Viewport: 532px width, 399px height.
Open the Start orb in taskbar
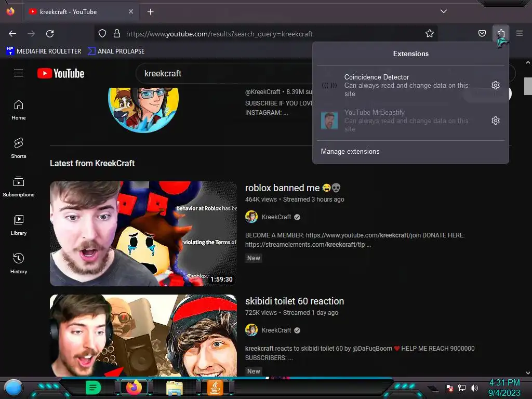click(14, 388)
